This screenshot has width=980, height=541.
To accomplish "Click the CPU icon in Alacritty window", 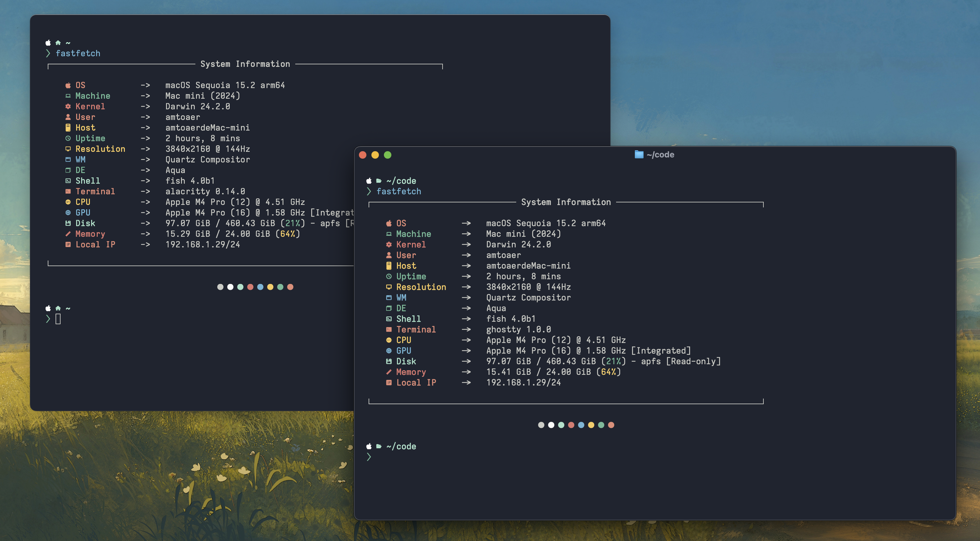I will (68, 202).
